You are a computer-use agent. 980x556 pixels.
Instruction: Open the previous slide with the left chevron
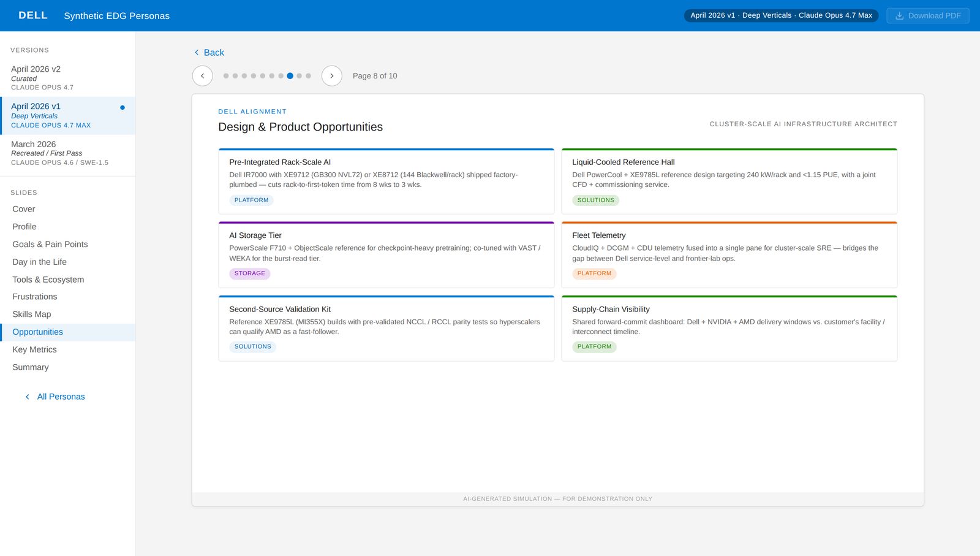click(x=202, y=75)
